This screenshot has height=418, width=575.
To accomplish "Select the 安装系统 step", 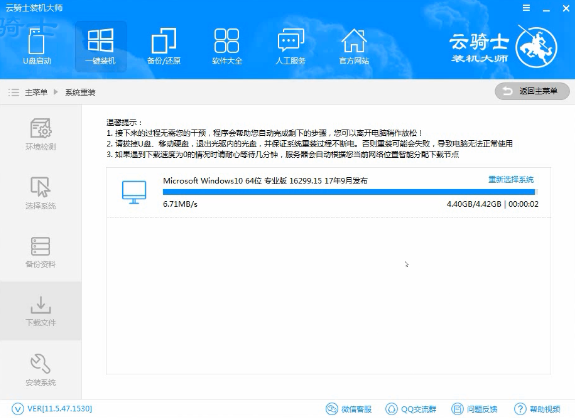I will tap(40, 370).
